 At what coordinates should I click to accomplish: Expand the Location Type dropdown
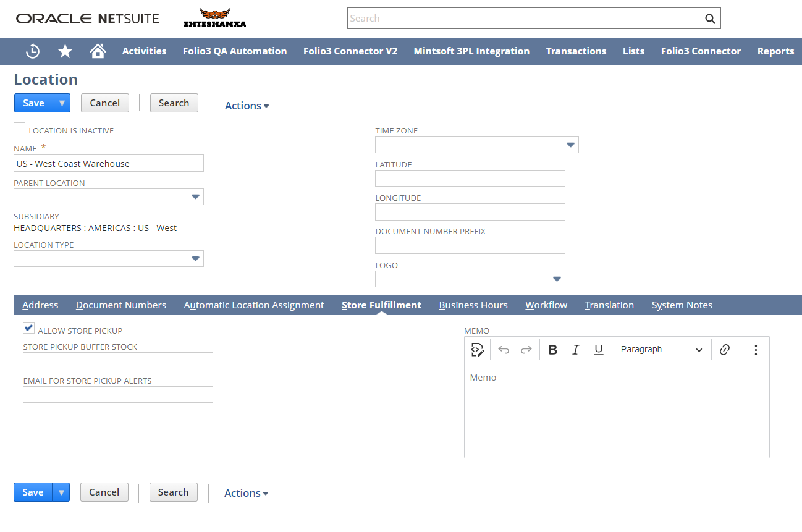pyautogui.click(x=195, y=259)
